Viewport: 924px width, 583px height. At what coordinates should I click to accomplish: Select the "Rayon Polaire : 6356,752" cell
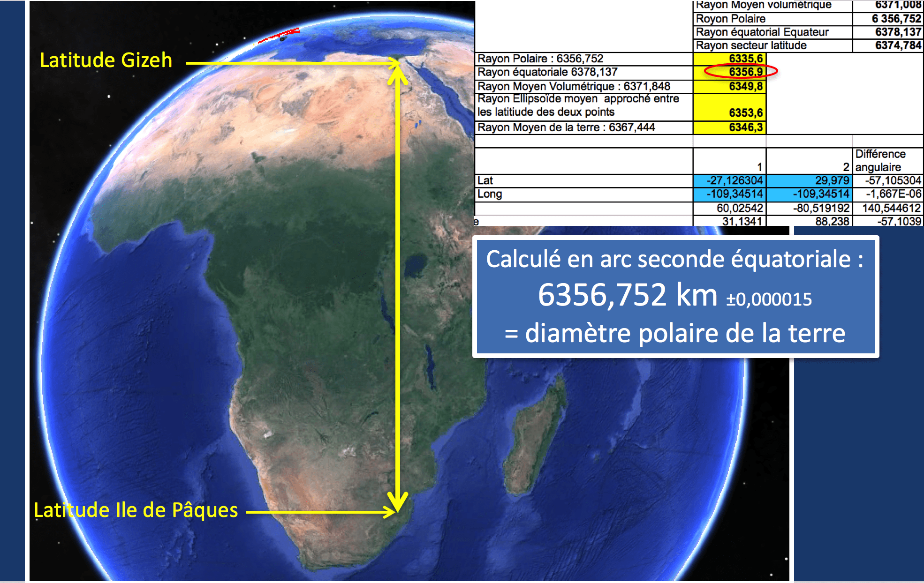pyautogui.click(x=584, y=59)
